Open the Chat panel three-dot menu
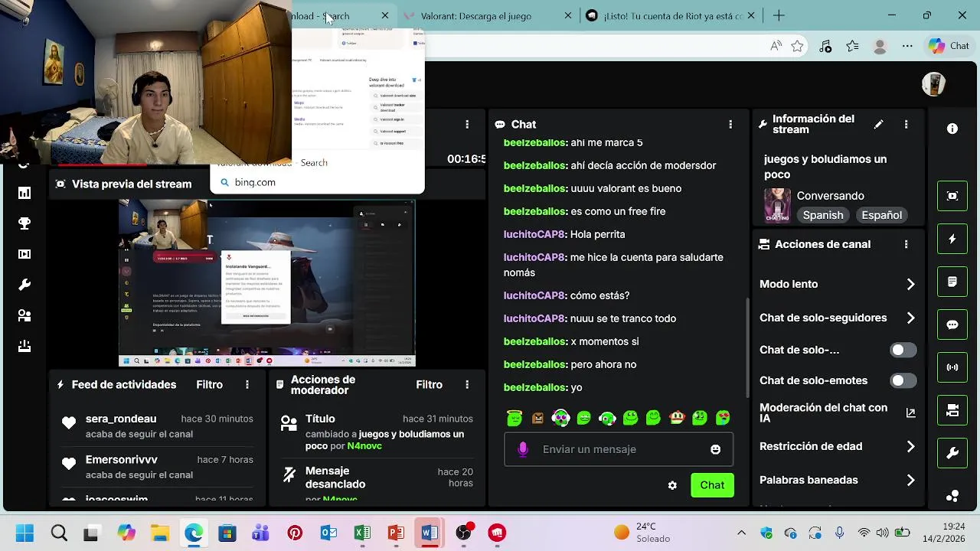 730,124
